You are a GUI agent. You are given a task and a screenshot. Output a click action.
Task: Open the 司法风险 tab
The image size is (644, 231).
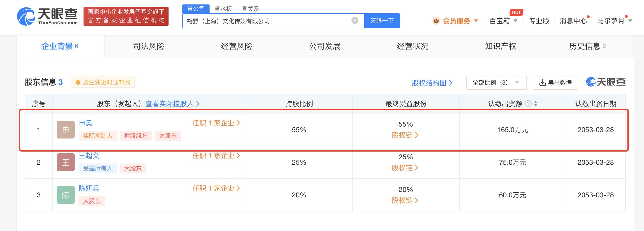point(149,46)
